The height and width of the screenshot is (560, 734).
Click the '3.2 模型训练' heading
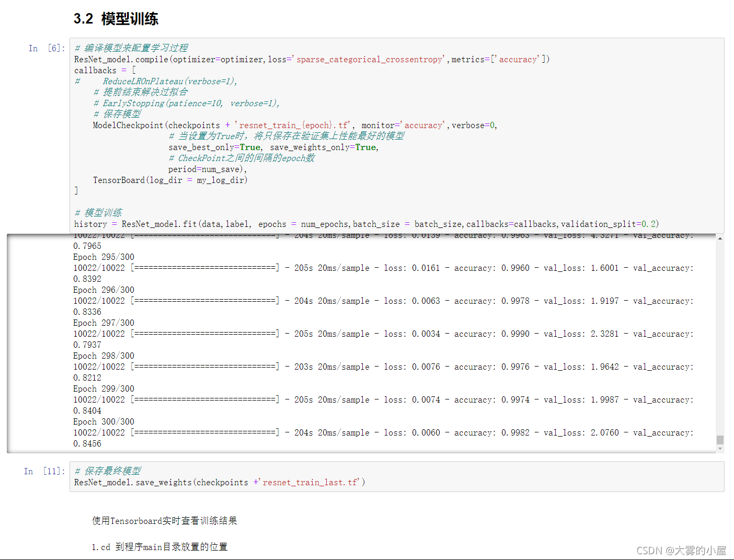tap(116, 19)
